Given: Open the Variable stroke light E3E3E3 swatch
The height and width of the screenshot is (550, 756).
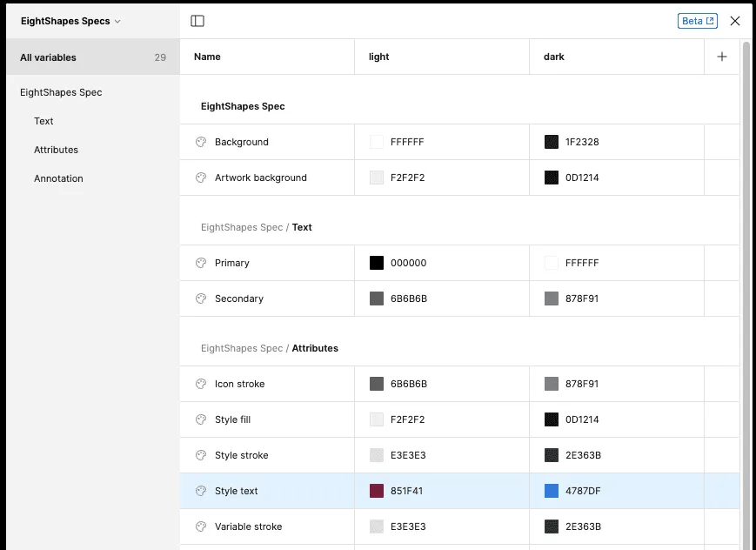Looking at the screenshot, I should pos(377,527).
